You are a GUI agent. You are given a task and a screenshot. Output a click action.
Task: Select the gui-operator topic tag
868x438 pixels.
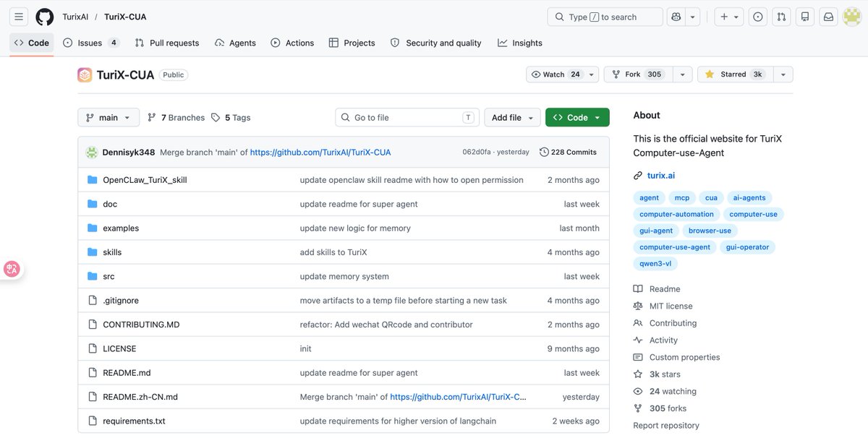coord(747,247)
